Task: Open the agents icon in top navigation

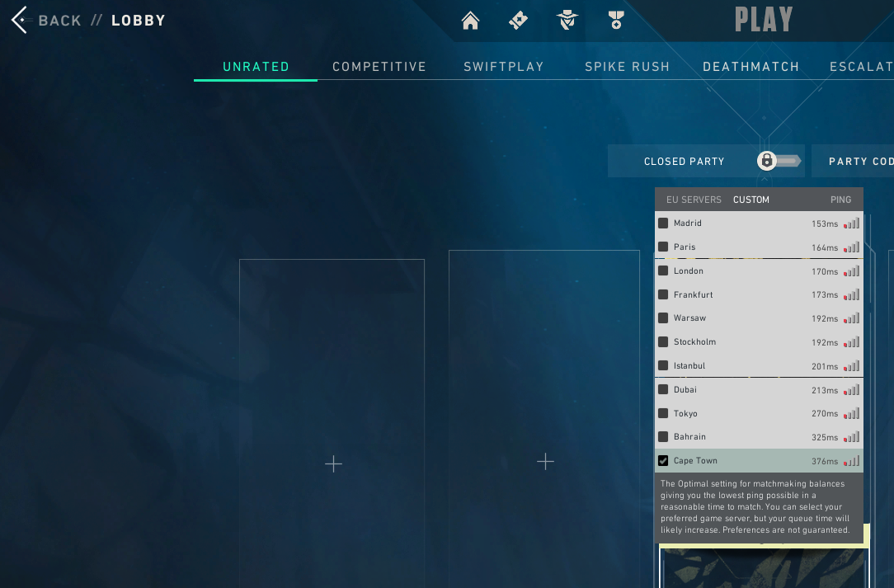Action: click(x=567, y=21)
